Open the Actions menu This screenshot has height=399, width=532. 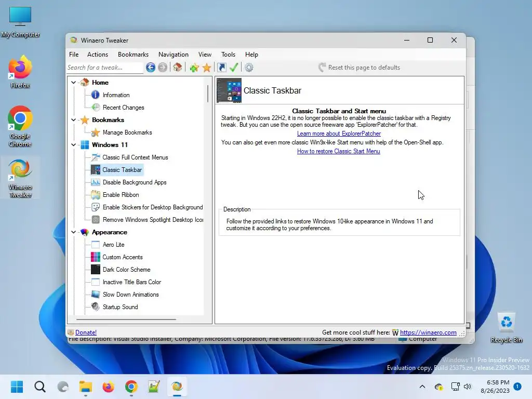[98, 54]
